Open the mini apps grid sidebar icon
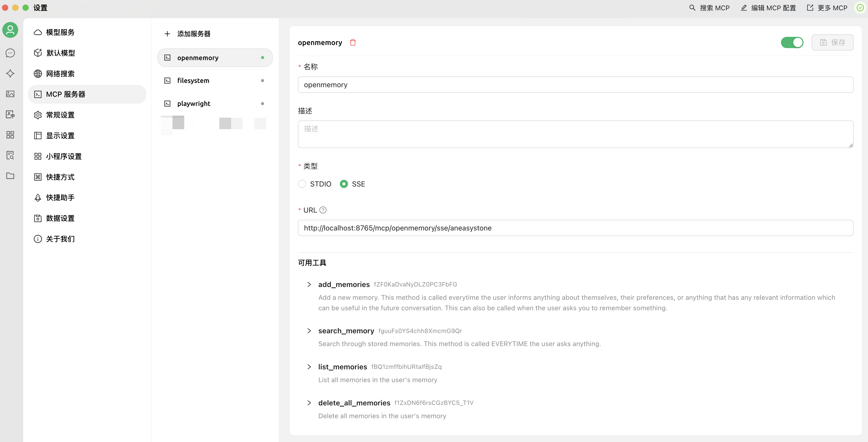This screenshot has width=868, height=442. click(10, 135)
